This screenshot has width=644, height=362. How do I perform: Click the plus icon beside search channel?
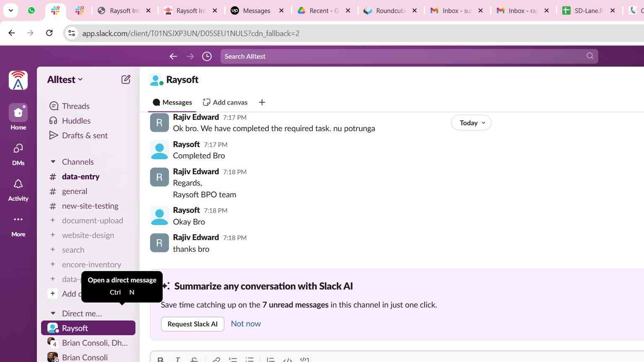(x=52, y=250)
